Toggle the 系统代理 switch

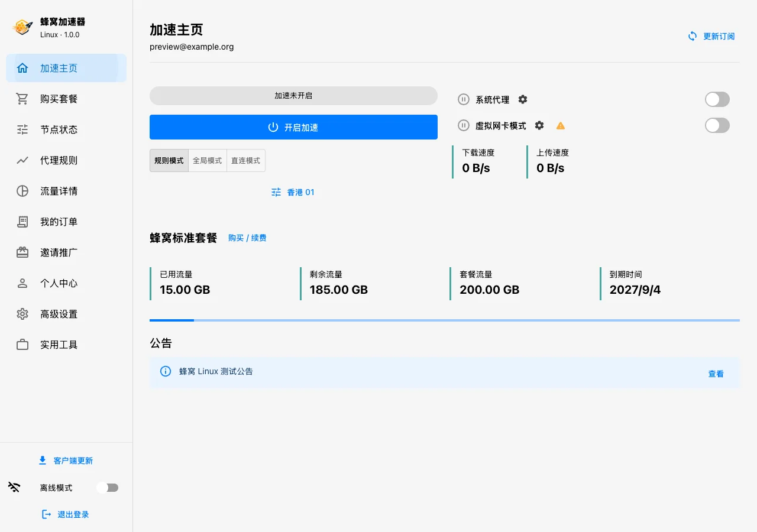point(717,99)
